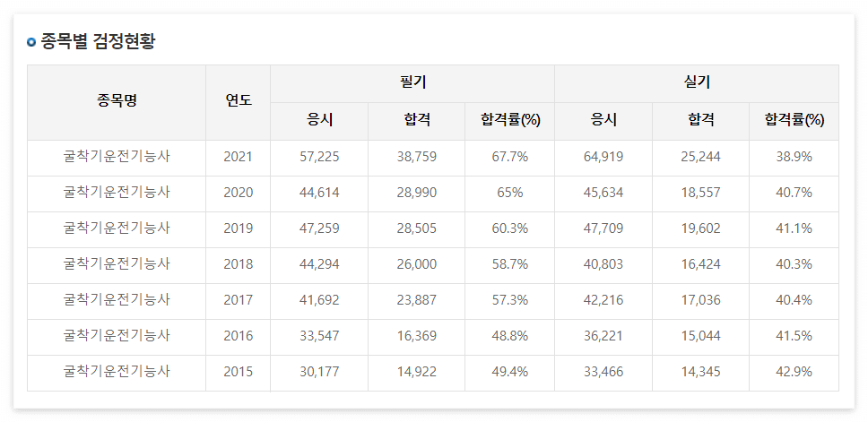Select the 실기 합격 sub-header
Image resolution: width=868 pixels, height=422 pixels.
(701, 120)
